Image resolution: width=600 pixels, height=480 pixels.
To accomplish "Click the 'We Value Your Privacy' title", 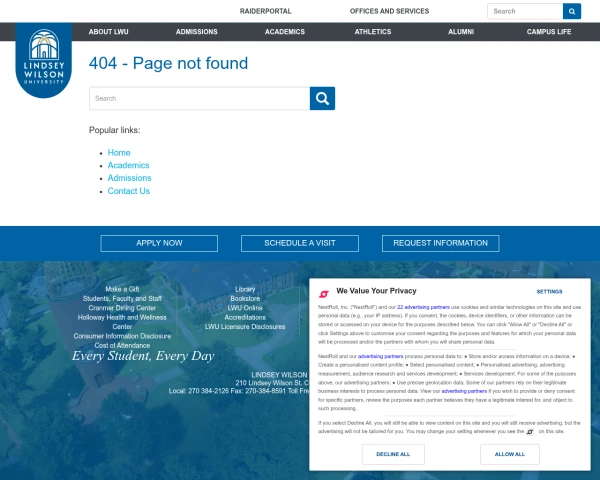I will point(376,291).
